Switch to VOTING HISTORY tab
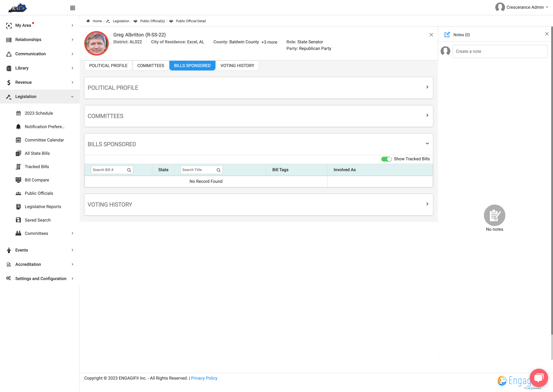553x392 pixels. (x=237, y=66)
